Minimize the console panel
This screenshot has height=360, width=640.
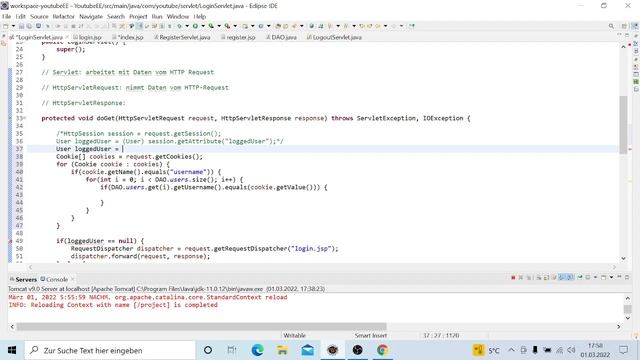[x=619, y=277]
